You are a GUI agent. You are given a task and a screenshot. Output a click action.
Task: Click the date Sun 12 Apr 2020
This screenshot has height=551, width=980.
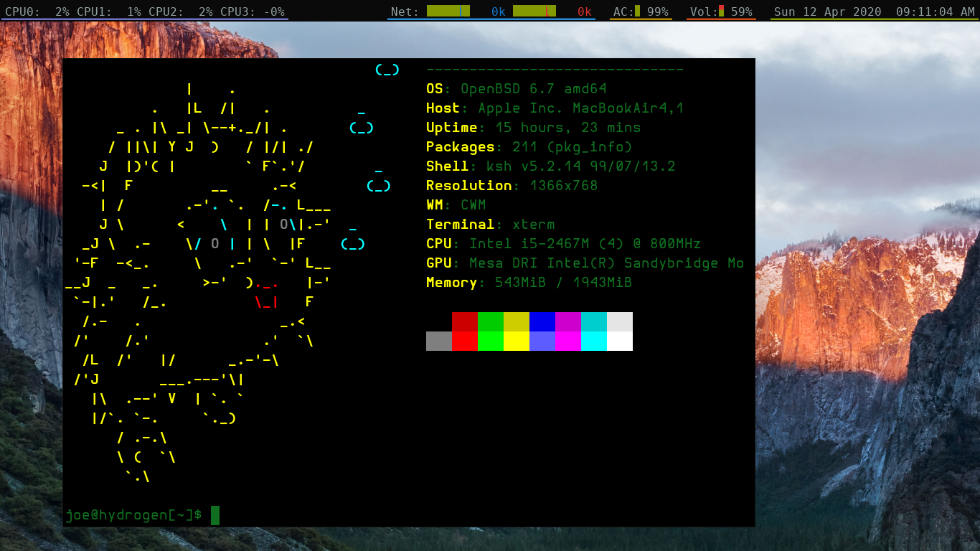click(x=827, y=11)
